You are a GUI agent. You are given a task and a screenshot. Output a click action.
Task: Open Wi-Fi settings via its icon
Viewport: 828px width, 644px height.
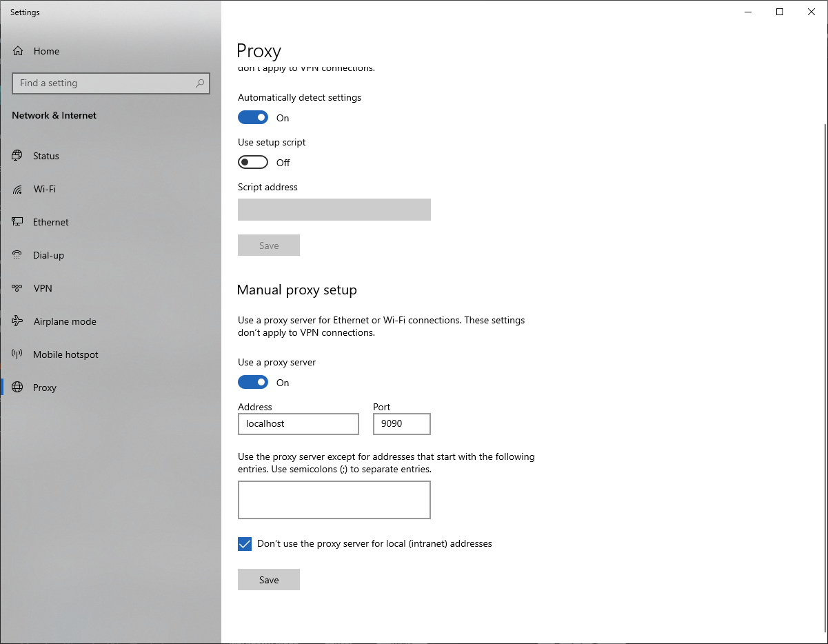click(x=18, y=189)
